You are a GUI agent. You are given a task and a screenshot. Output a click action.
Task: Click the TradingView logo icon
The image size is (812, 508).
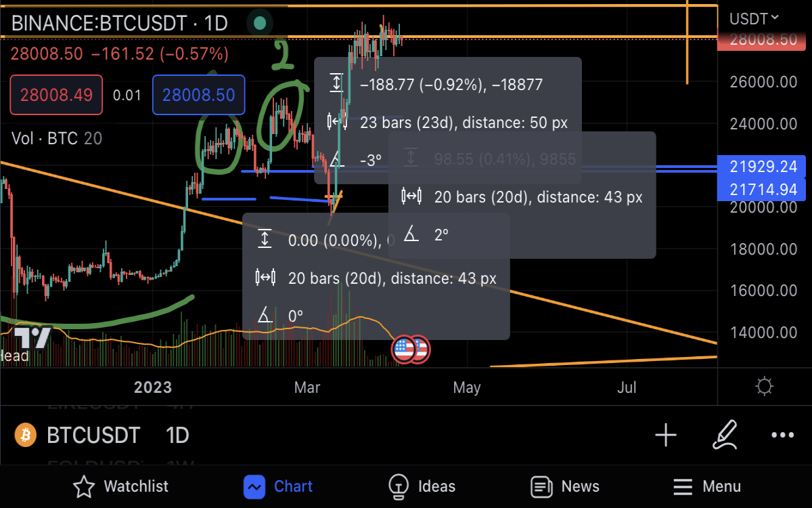tap(32, 337)
